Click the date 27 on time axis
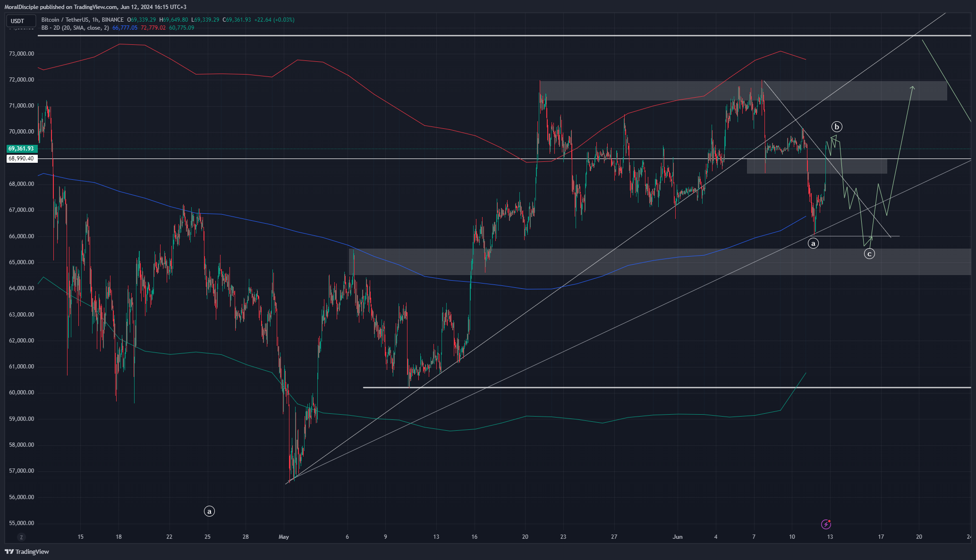976x560 pixels. tap(614, 537)
